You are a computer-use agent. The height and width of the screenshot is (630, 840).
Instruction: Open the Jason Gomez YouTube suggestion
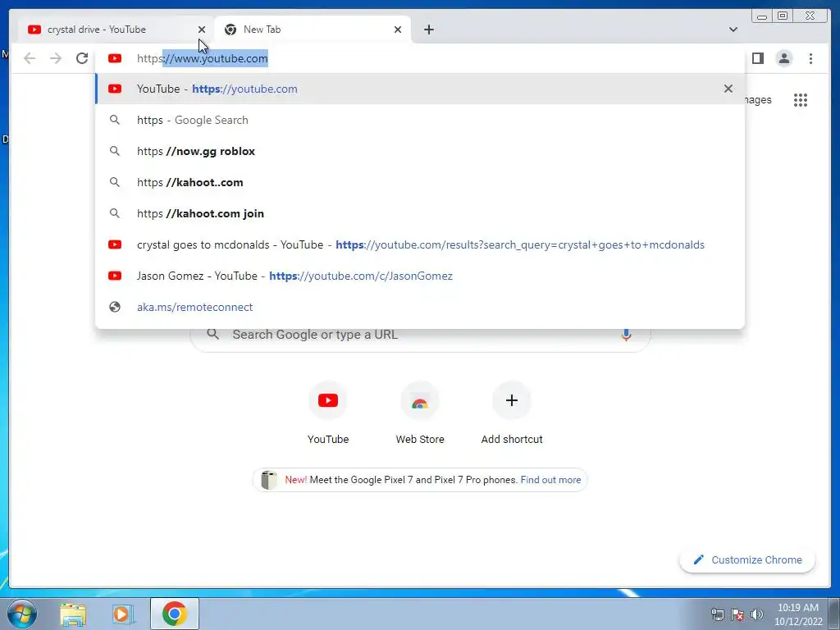pyautogui.click(x=420, y=276)
